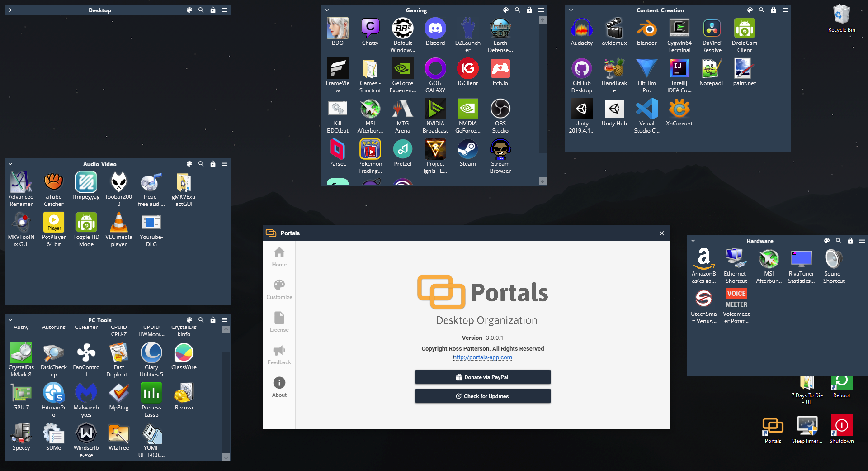
Task: Collapse the Audio_Video portal chevron
Action: coord(10,164)
